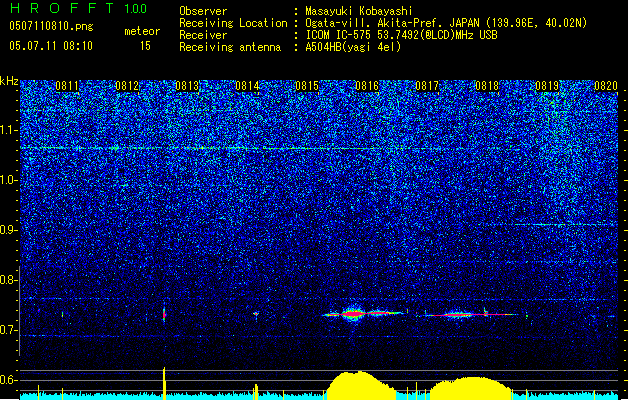This screenshot has height=400, width=629.
Task: Click time marker 0811
Action: pos(67,86)
